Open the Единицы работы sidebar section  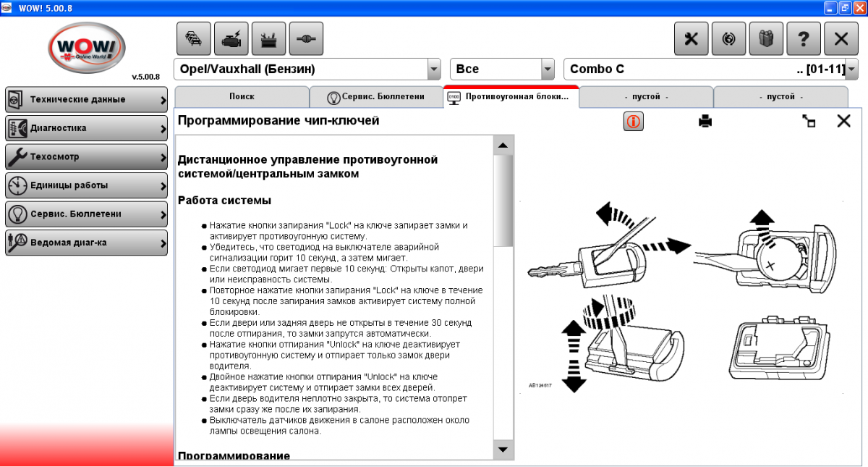(87, 185)
